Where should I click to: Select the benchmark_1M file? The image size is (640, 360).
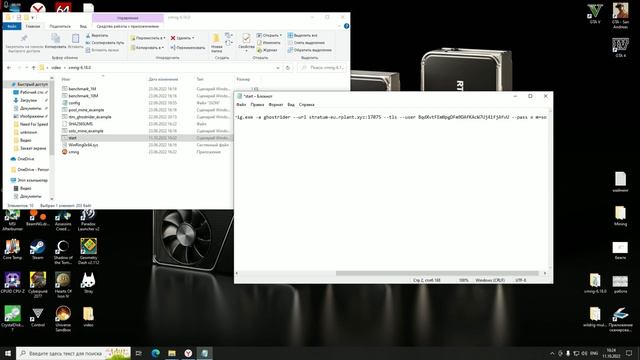point(82,89)
